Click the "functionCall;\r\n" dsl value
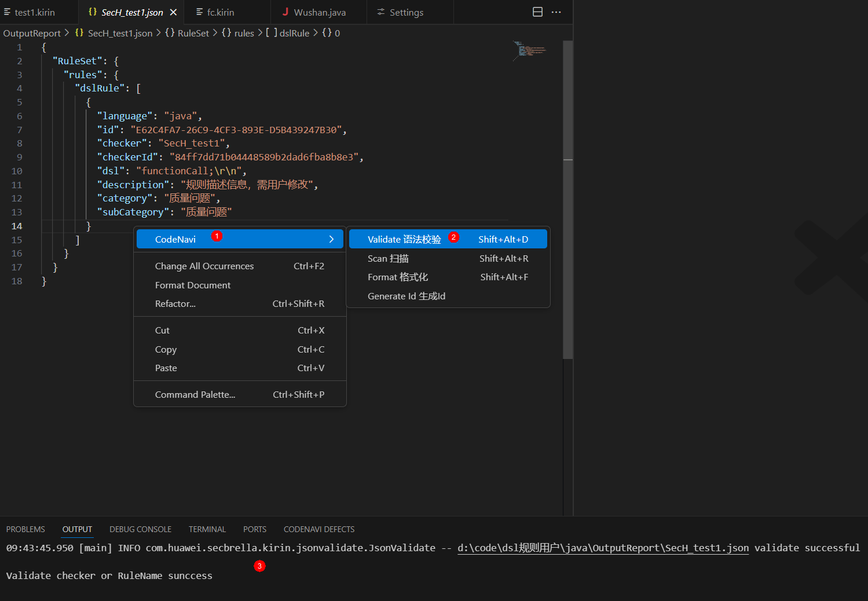The image size is (868, 601). pyautogui.click(x=189, y=171)
